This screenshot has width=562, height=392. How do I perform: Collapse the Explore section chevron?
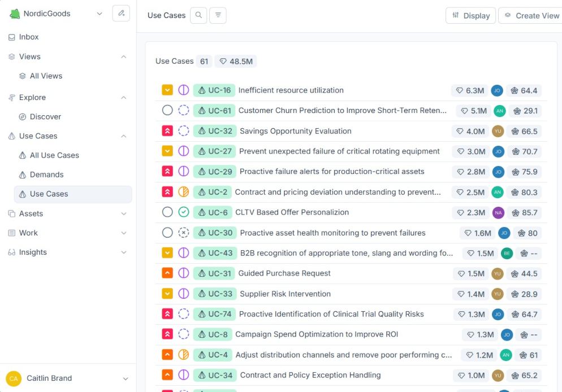click(124, 97)
